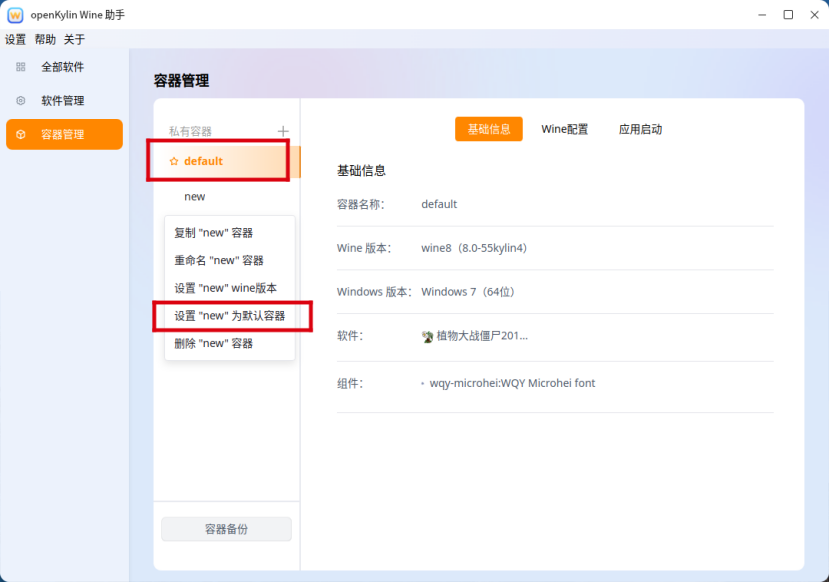Click the openKylin Wine app logo icon
Image resolution: width=830 pixels, height=582 pixels.
click(15, 15)
